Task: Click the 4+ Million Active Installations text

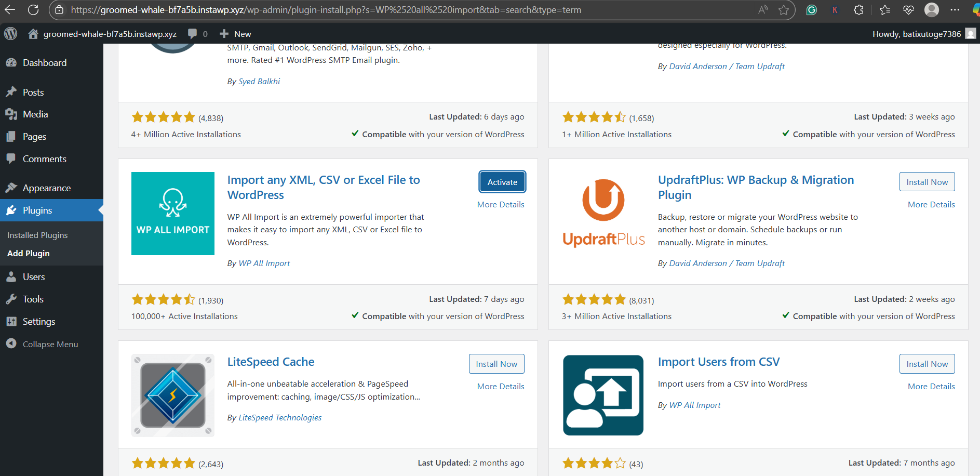Action: 186,135
